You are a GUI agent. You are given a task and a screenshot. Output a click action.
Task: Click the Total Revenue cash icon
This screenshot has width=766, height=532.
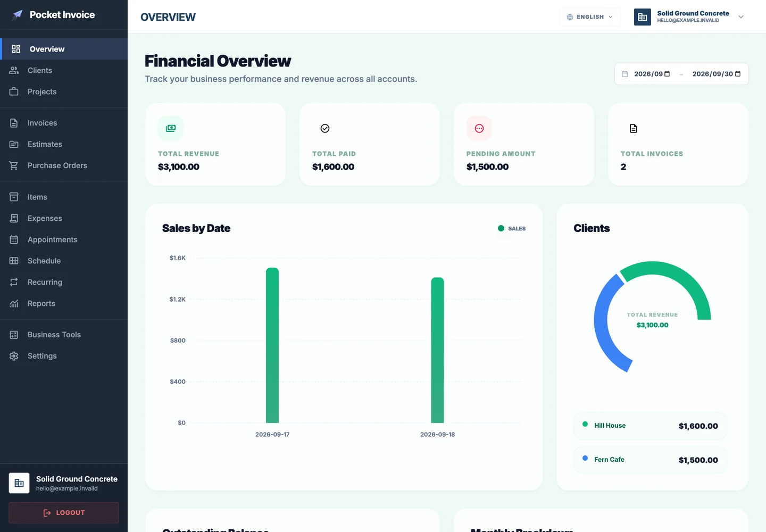(171, 128)
